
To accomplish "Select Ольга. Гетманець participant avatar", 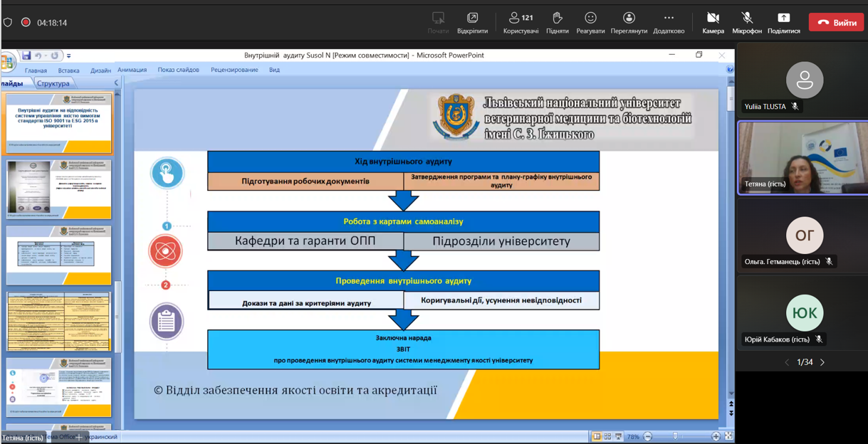I will [805, 236].
